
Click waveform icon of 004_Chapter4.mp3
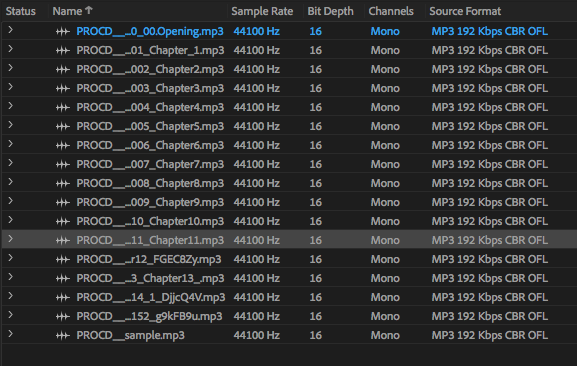pos(63,108)
